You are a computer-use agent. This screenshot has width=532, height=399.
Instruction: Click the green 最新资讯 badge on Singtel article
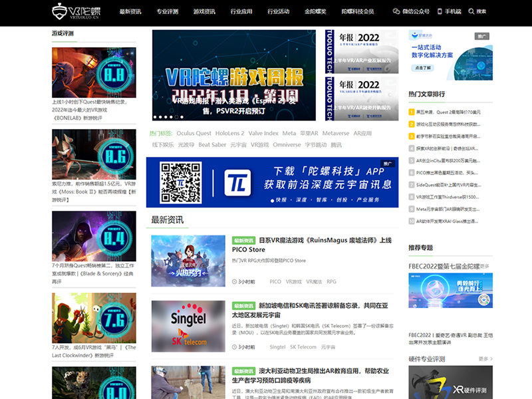243,306
